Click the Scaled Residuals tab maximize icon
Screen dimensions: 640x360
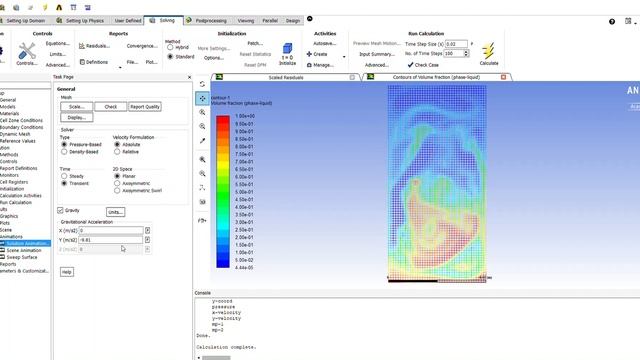(352, 77)
